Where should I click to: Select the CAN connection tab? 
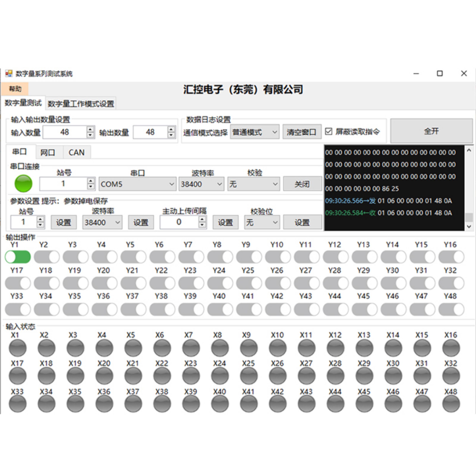click(x=77, y=153)
